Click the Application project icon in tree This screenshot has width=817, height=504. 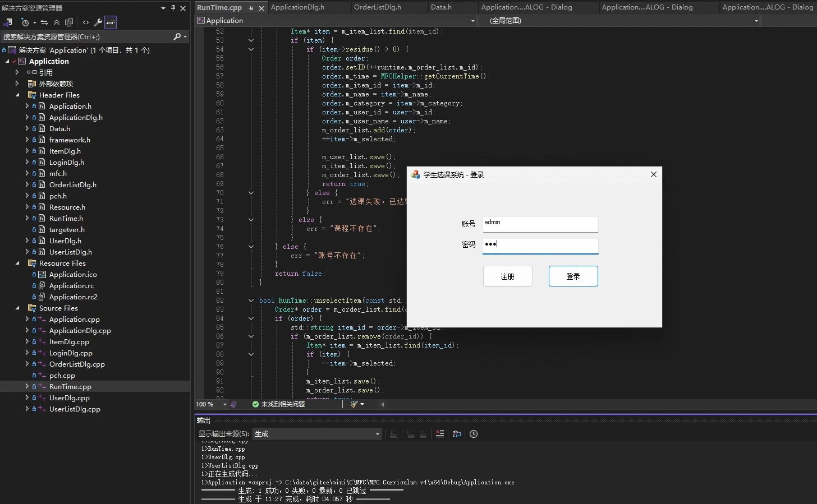point(22,61)
